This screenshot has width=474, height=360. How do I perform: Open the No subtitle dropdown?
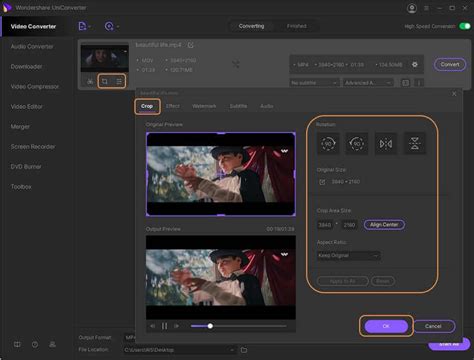314,82
